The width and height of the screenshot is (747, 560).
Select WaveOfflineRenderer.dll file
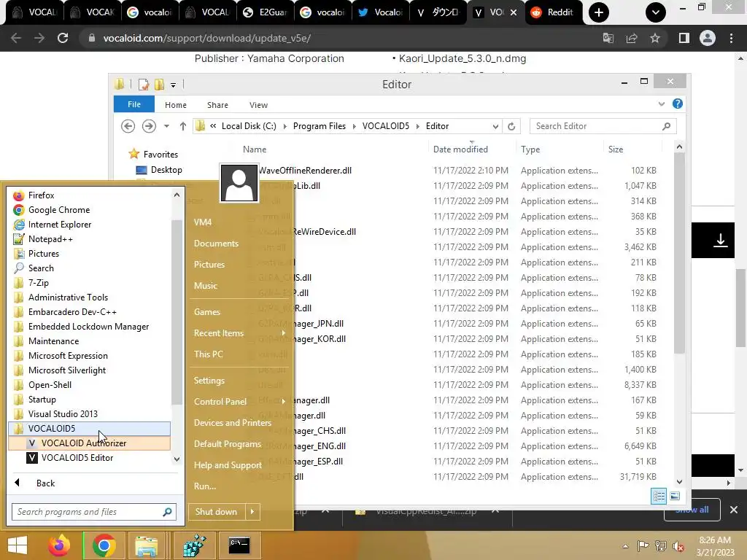click(305, 171)
